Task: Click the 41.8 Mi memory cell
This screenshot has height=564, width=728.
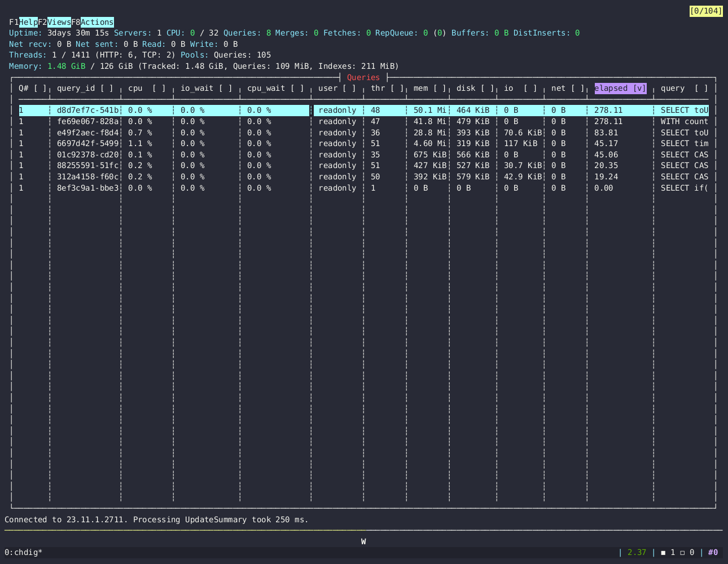Action: tap(430, 121)
